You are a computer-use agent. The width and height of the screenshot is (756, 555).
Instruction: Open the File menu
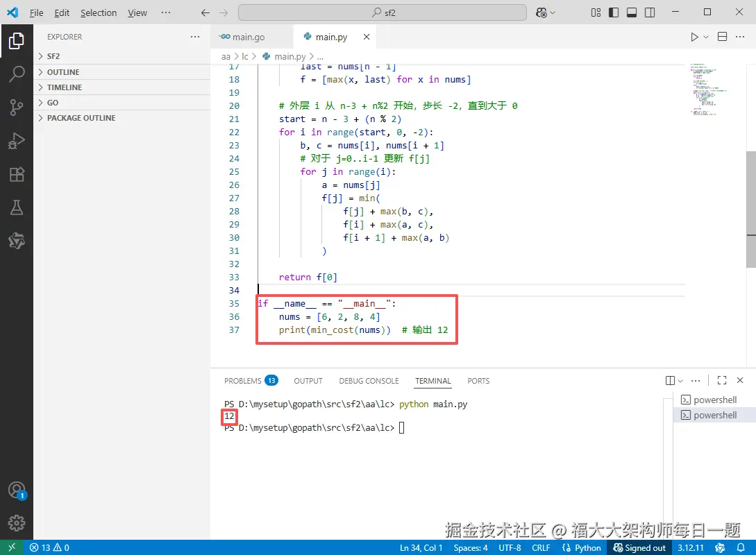pos(36,12)
